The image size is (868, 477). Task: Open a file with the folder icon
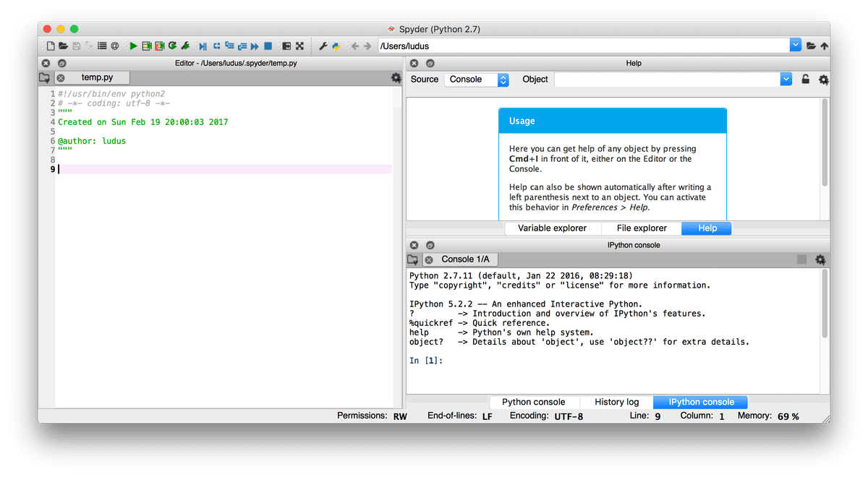point(63,46)
